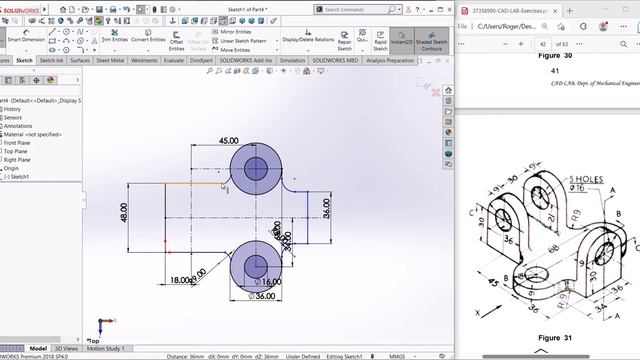Expand the manager pane tabs arrow
The height and width of the screenshot is (360, 640).
(78, 80)
